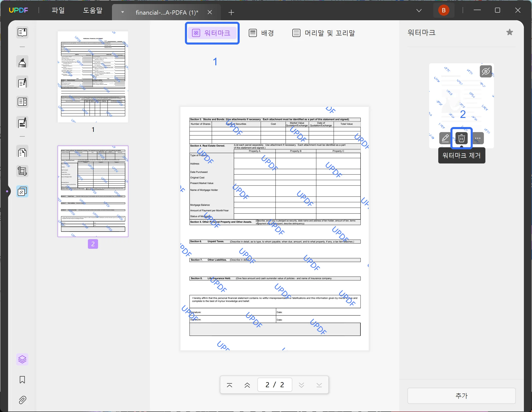532x412 pixels.
Task: Open the user account avatar B
Action: point(444,10)
